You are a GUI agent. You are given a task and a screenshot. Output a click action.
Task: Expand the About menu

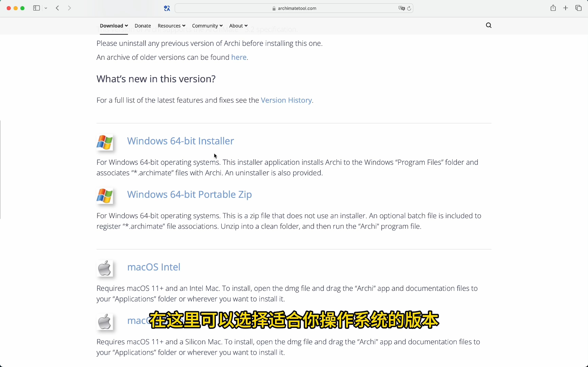[238, 26]
